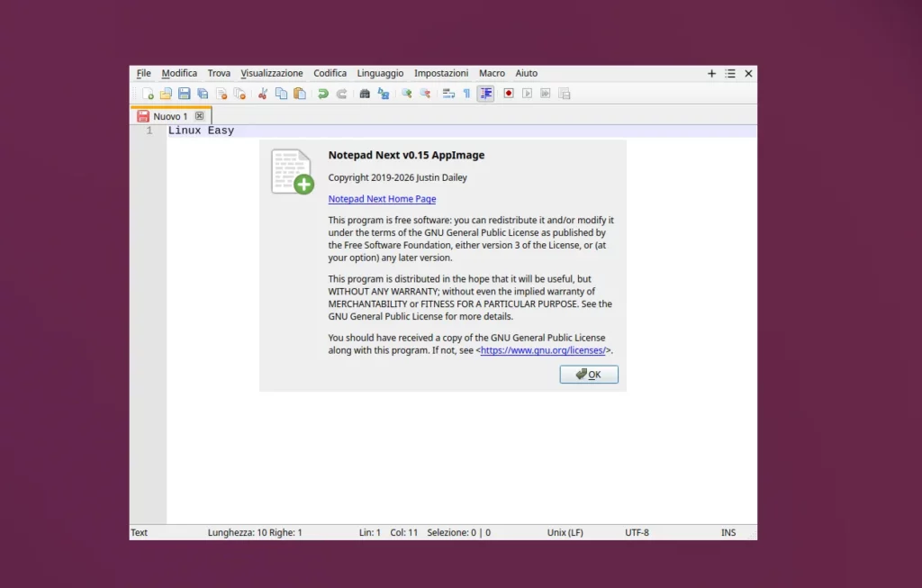
Task: Open the list menu icon top right
Action: [729, 74]
